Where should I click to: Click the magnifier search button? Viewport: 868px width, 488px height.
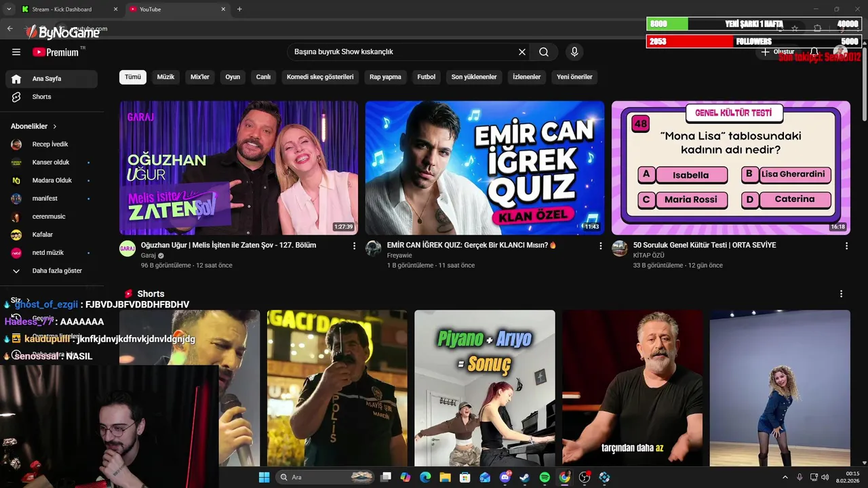[544, 52]
